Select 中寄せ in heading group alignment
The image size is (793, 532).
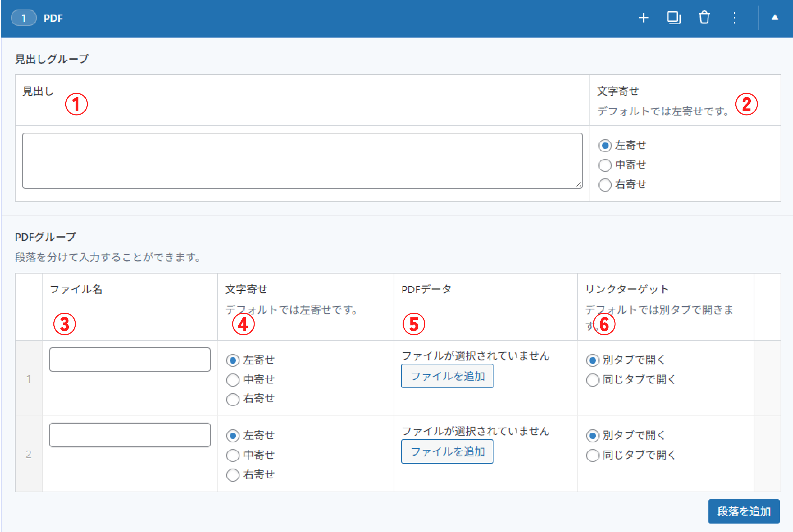point(605,165)
